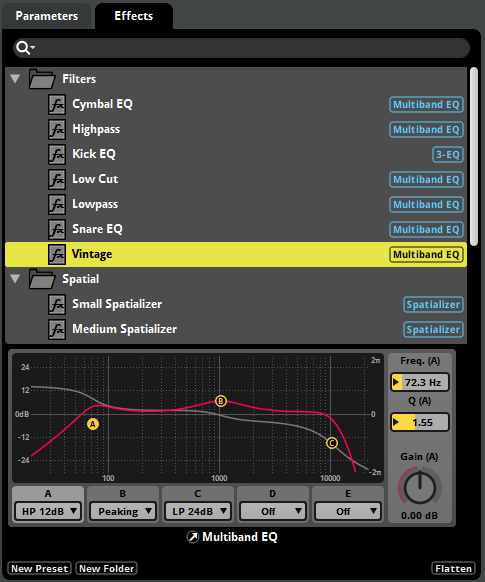Click the Gain (A) knob
Screen dimensions: 485x582
coord(420,487)
